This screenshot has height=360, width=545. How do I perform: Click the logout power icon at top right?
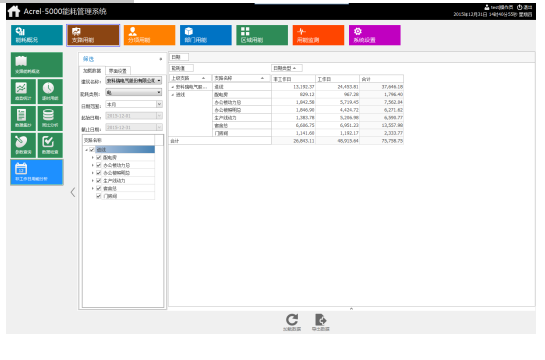coord(520,7)
